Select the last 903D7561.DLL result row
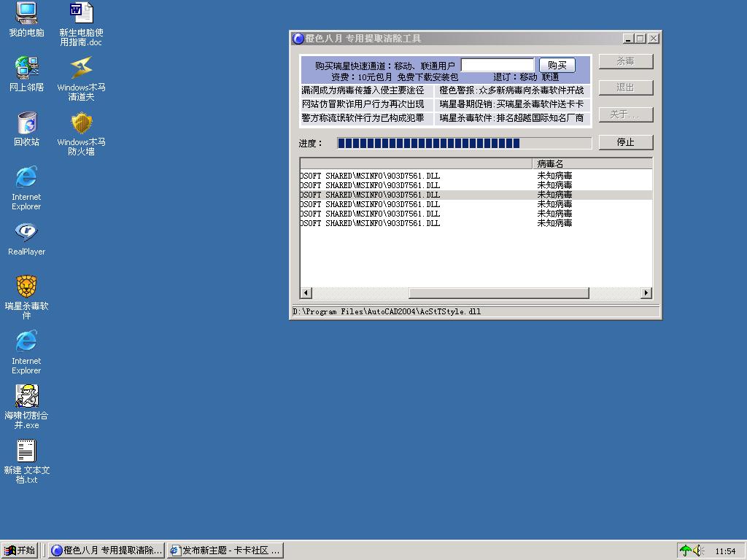The height and width of the screenshot is (560, 747). [476, 223]
